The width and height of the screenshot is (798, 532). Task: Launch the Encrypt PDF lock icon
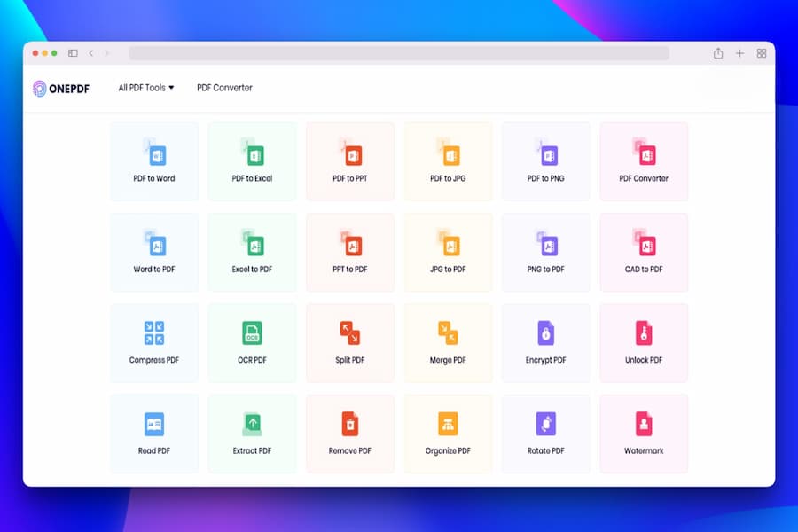(x=546, y=333)
